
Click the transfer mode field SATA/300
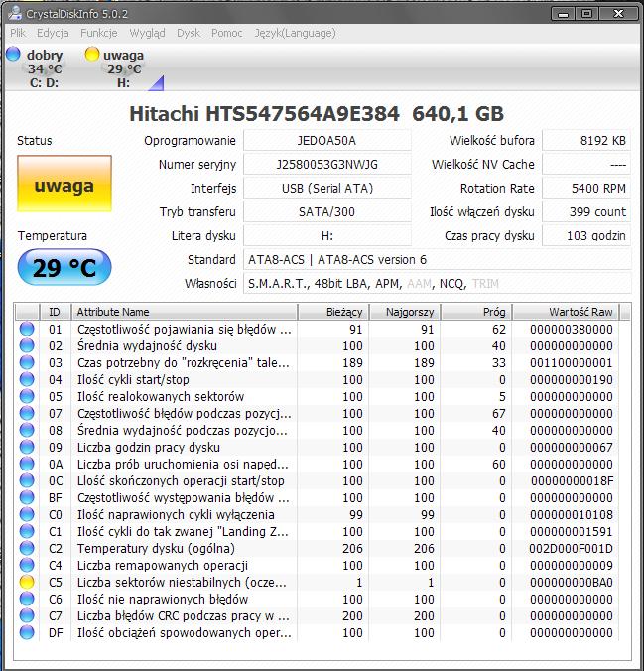[326, 211]
